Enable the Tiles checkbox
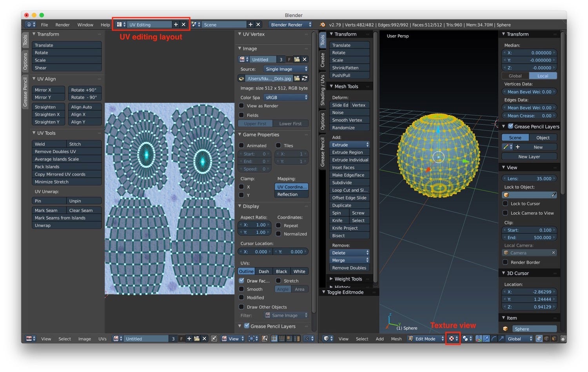The image size is (588, 372). click(278, 145)
